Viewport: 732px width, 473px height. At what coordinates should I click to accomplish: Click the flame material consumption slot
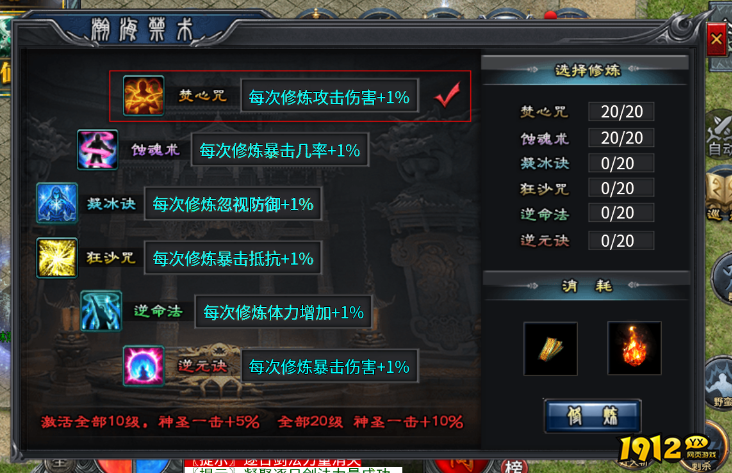tap(634, 348)
